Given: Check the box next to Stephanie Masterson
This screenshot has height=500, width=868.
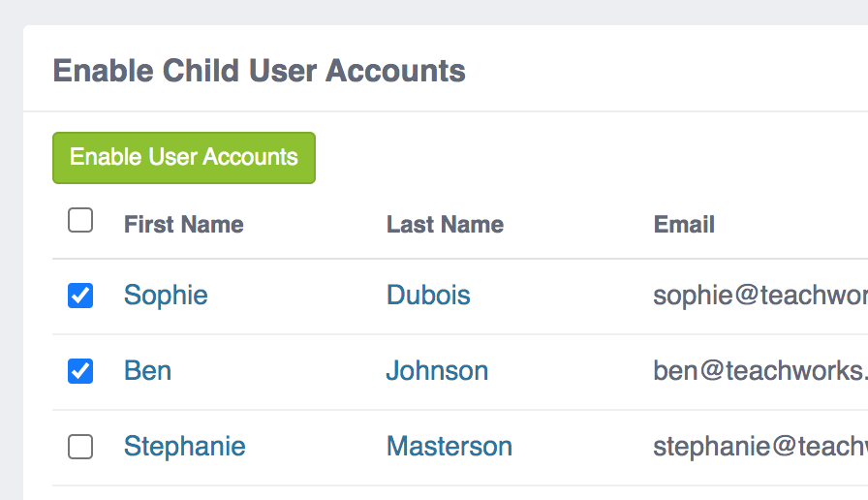Looking at the screenshot, I should coord(80,447).
